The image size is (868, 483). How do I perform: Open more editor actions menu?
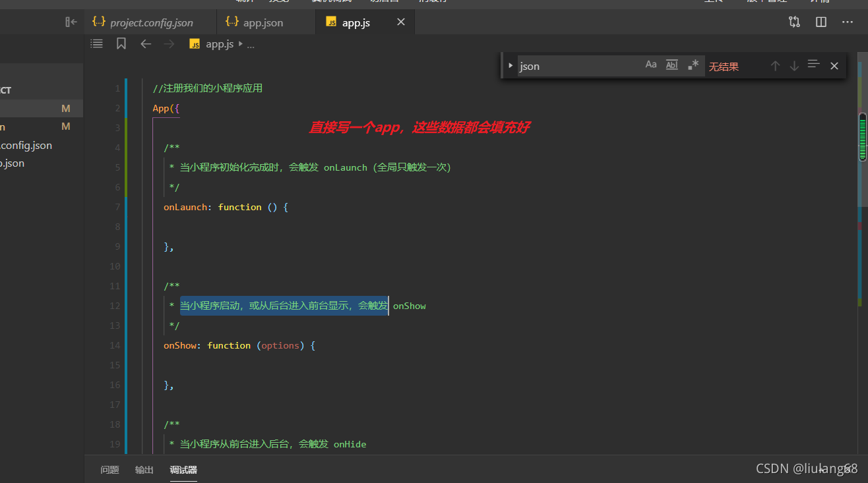848,22
